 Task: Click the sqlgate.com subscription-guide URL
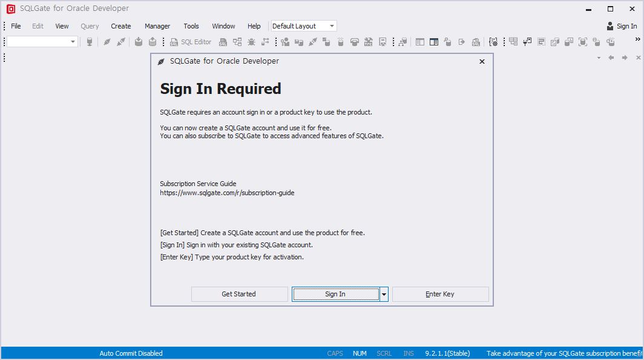click(227, 193)
